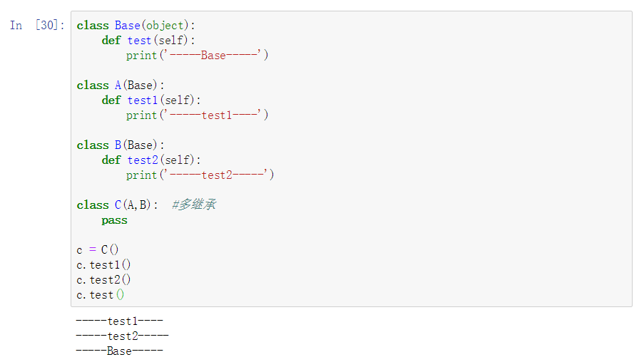Click the c.test1() call line
644x362 pixels.
[x=104, y=265]
